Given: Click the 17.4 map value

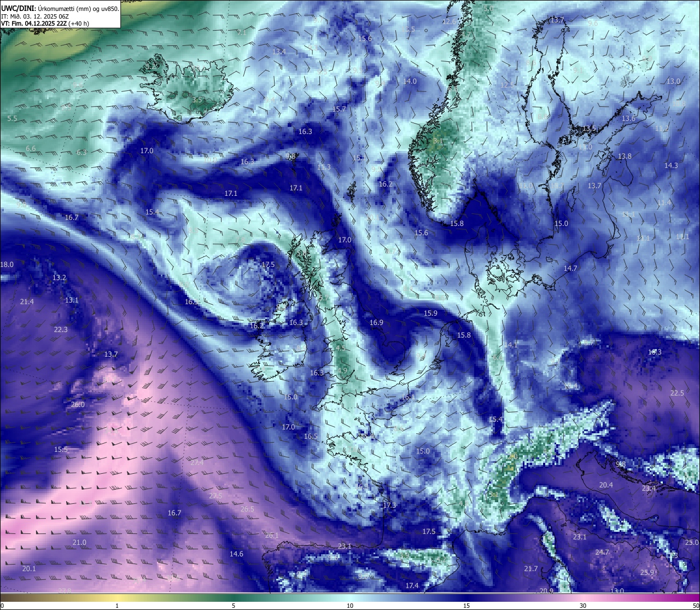Looking at the screenshot, I should click(412, 586).
